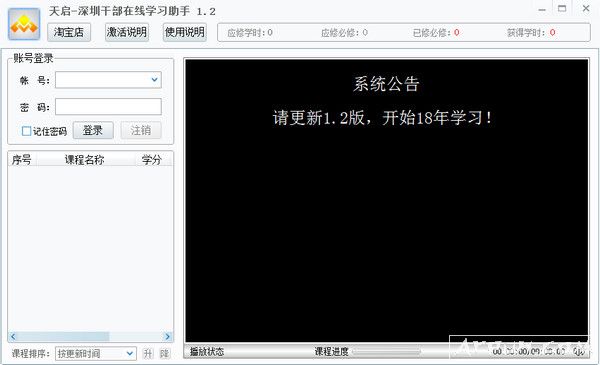
Task: Click the 降 descending sort button
Action: 165,354
